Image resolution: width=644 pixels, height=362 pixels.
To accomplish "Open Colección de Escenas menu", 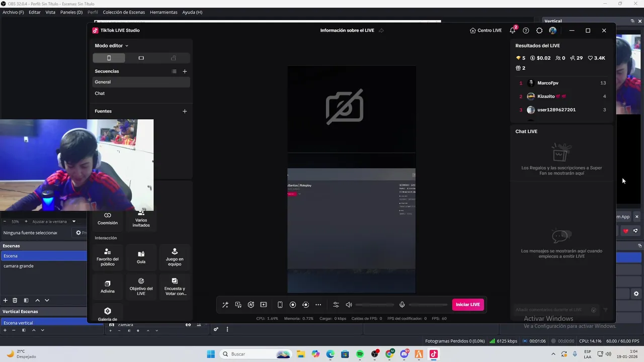I will [x=124, y=12].
